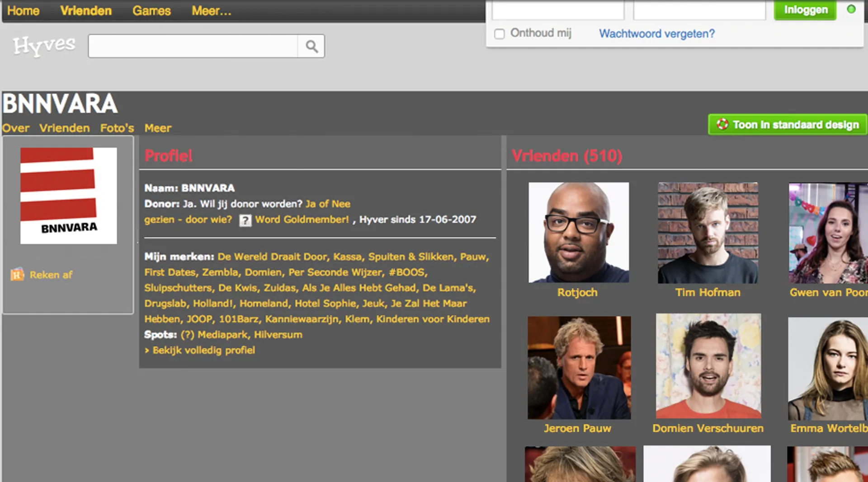868x482 pixels.
Task: Click the Reken af icon
Action: point(17,275)
